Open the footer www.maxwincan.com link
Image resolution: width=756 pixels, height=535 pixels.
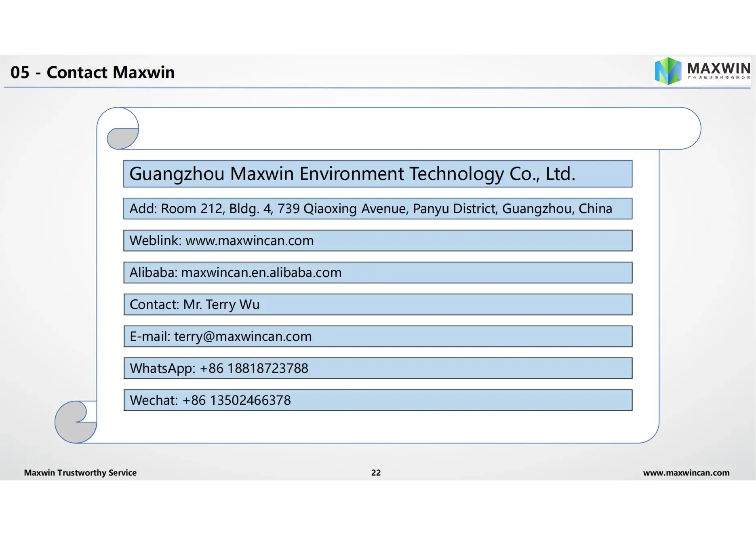(687, 473)
